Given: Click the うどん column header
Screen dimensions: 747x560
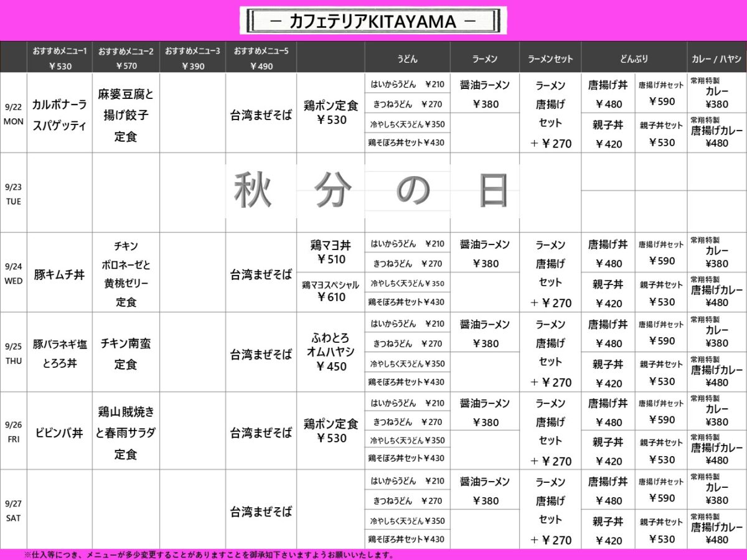Looking at the screenshot, I should 407,59.
